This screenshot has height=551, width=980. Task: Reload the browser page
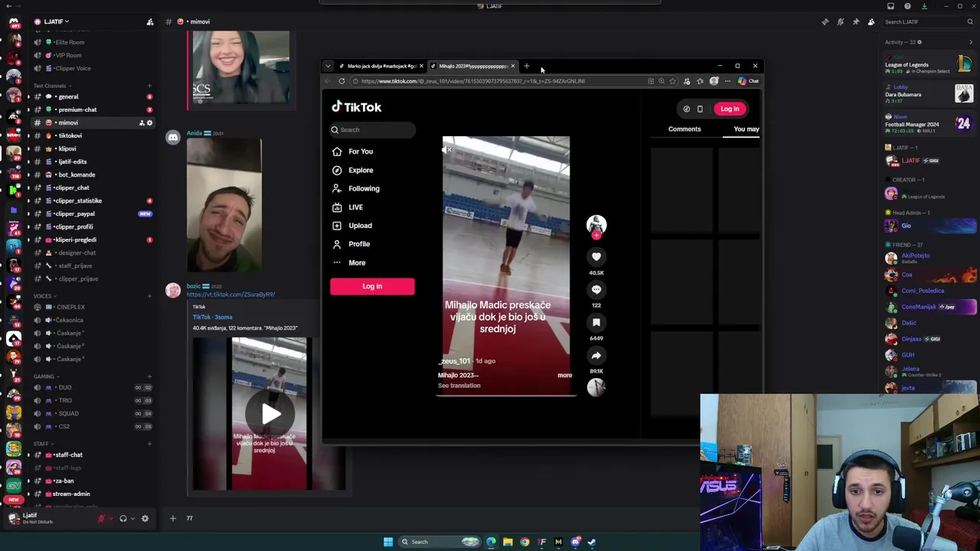(x=341, y=81)
